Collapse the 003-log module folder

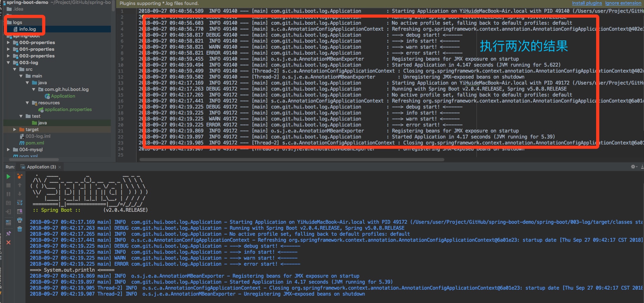click(8, 63)
